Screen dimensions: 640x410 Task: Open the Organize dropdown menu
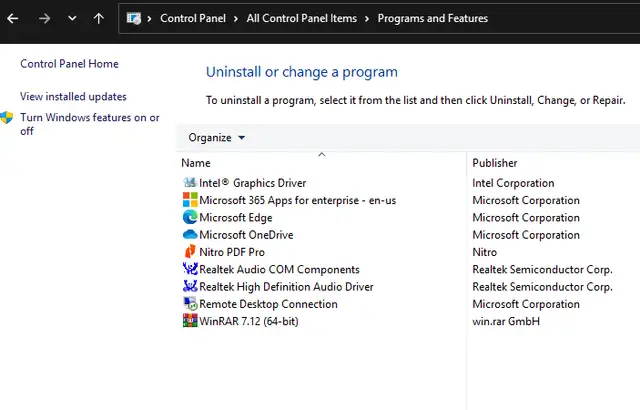tap(216, 137)
